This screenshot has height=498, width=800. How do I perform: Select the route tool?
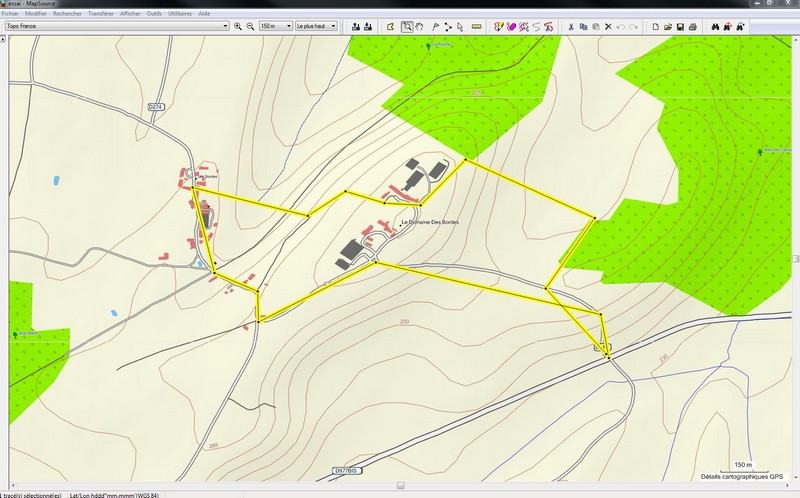point(448,26)
